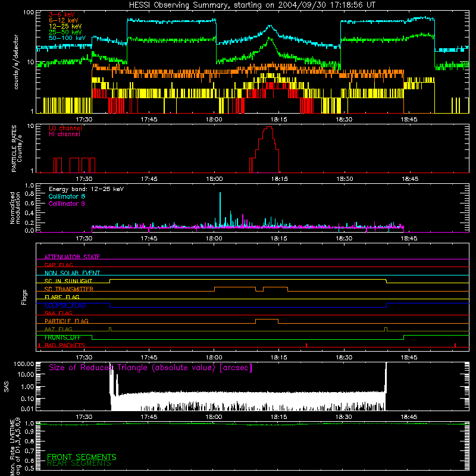The image size is (476, 476).
Task: Click the AAZ FLAG label
Action: click(58, 329)
